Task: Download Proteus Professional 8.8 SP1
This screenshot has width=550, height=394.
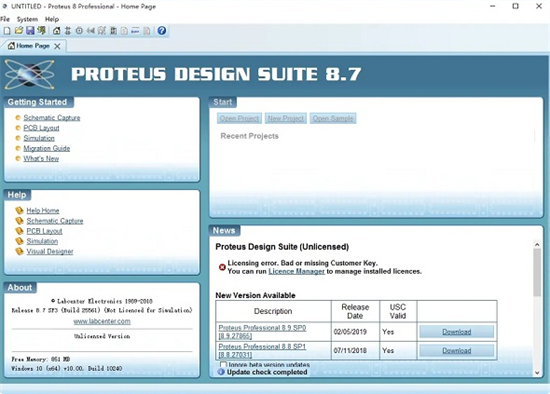Action: click(456, 350)
